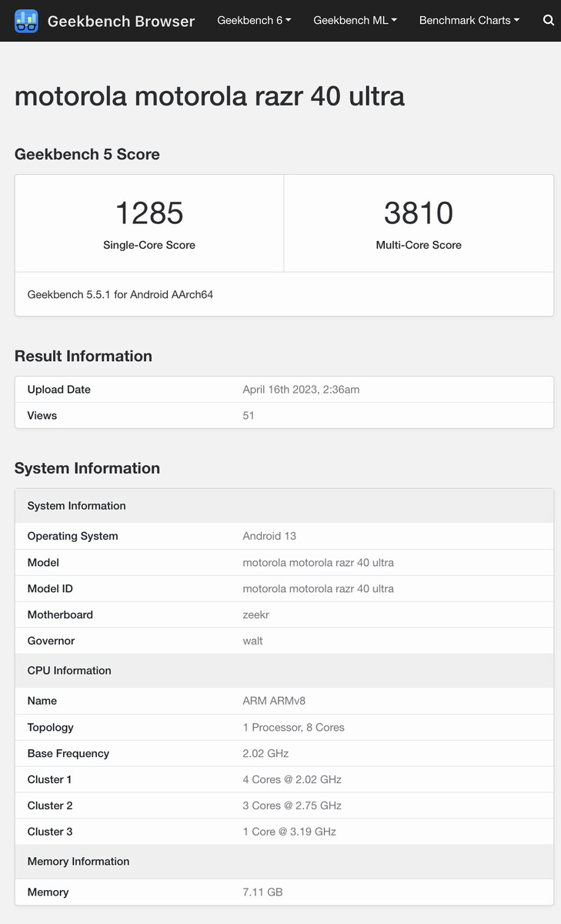Select 4 Cores @ 2.02 GHz value
This screenshot has width=561, height=924.
pyautogui.click(x=292, y=779)
